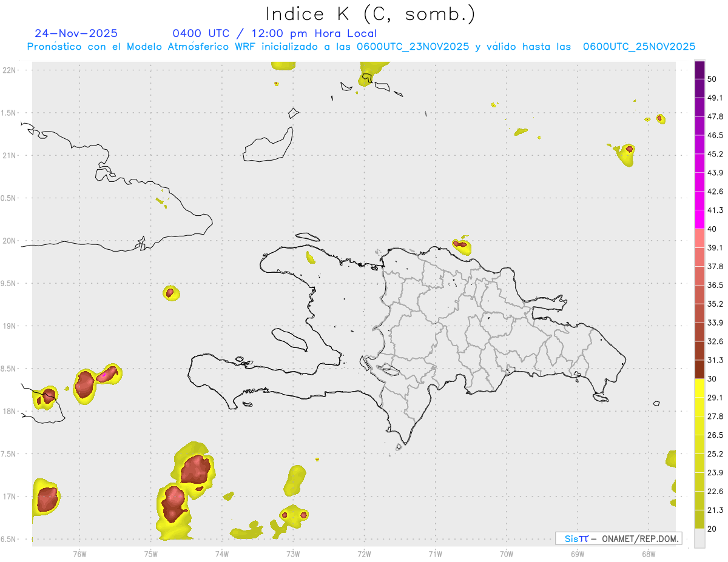Click '0400 UTC / 12:00 pm Hora Local'
Viewport: 728px width, 562px height.
[x=274, y=33]
